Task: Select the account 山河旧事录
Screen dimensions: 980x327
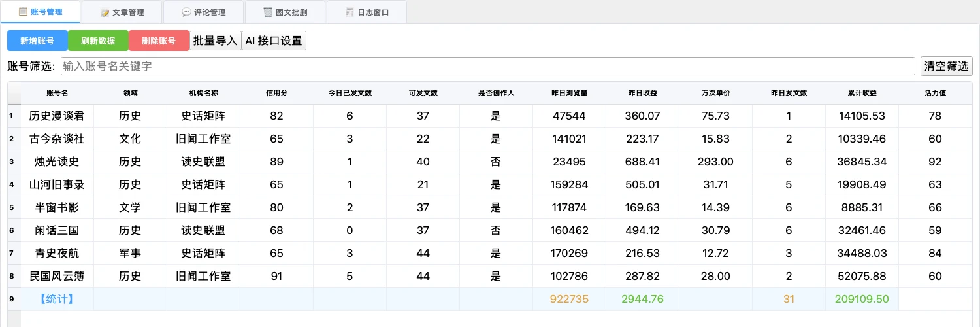Action: pyautogui.click(x=57, y=184)
